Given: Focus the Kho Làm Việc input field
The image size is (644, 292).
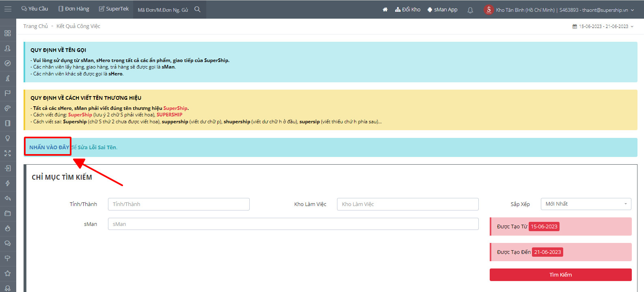Looking at the screenshot, I should click(x=408, y=204).
